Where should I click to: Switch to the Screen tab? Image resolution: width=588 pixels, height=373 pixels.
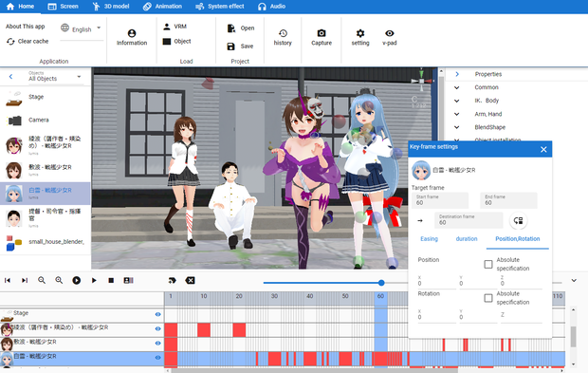coord(63,7)
